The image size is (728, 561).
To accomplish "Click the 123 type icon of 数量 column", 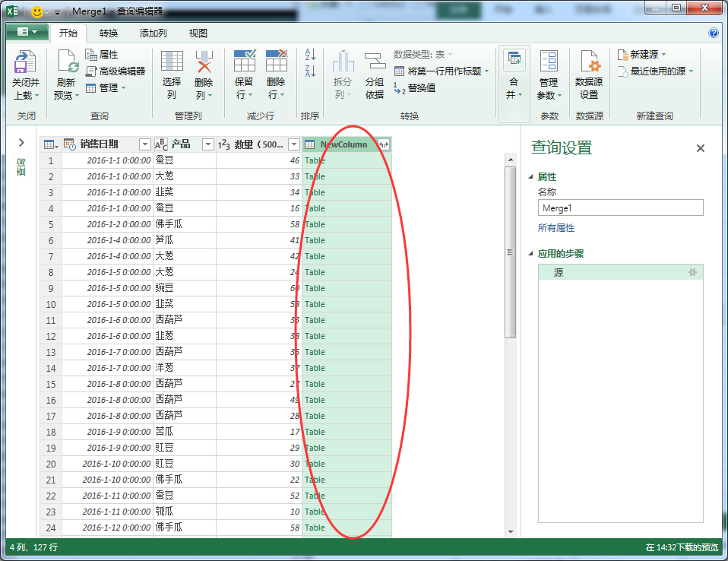I will pos(223,144).
